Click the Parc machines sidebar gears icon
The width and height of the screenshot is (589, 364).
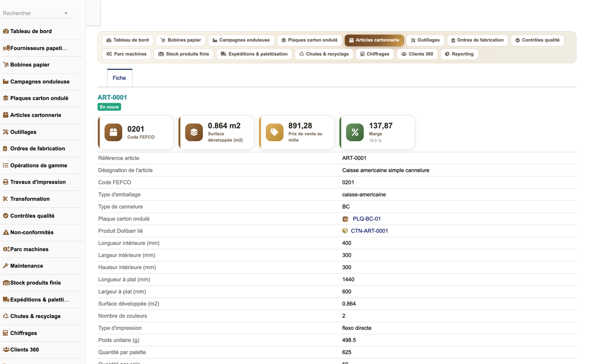tap(6, 249)
